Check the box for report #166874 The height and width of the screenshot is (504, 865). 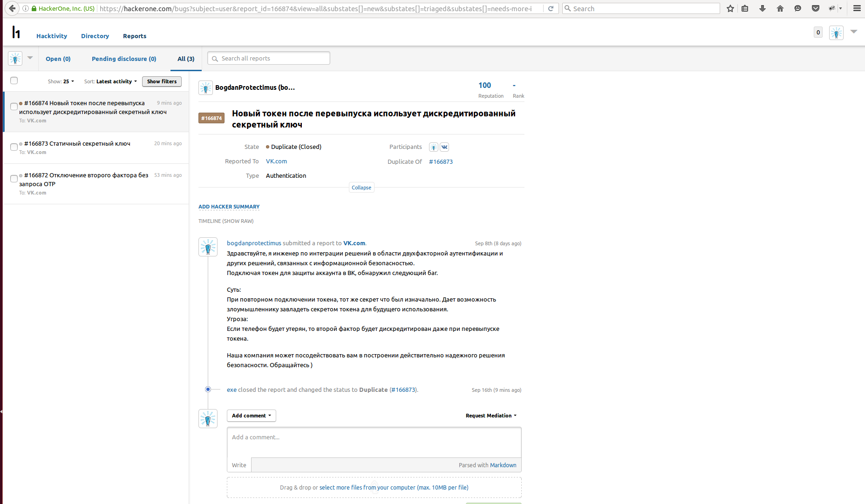(x=14, y=107)
